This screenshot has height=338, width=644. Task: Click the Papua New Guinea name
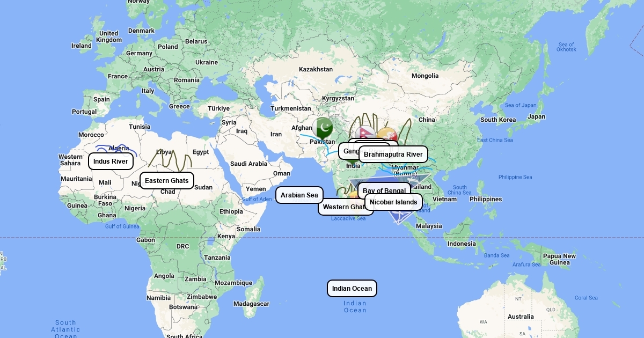coord(559,259)
